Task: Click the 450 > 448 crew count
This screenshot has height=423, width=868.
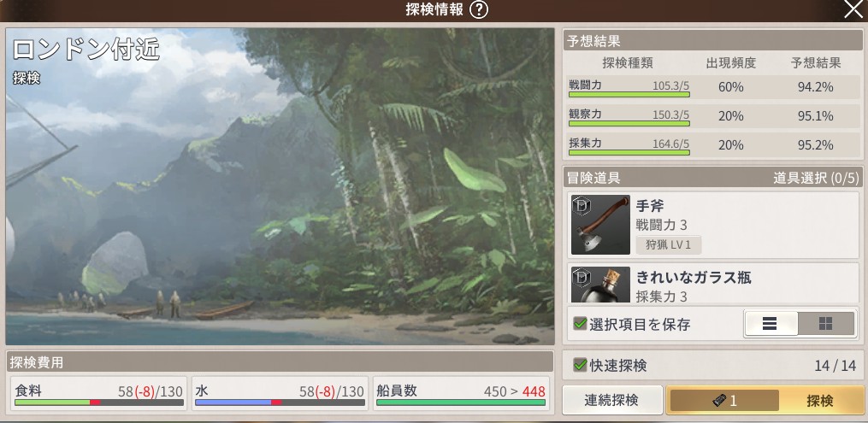Action: click(514, 391)
